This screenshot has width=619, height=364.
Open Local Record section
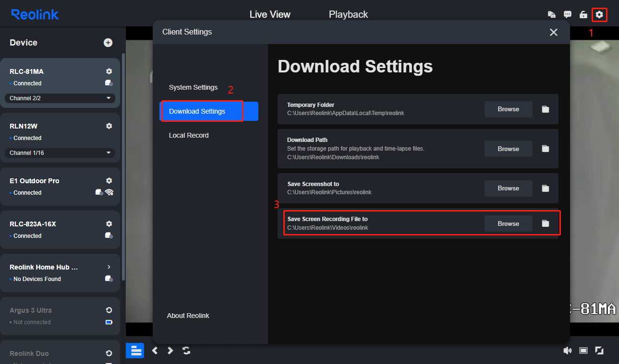(x=189, y=135)
